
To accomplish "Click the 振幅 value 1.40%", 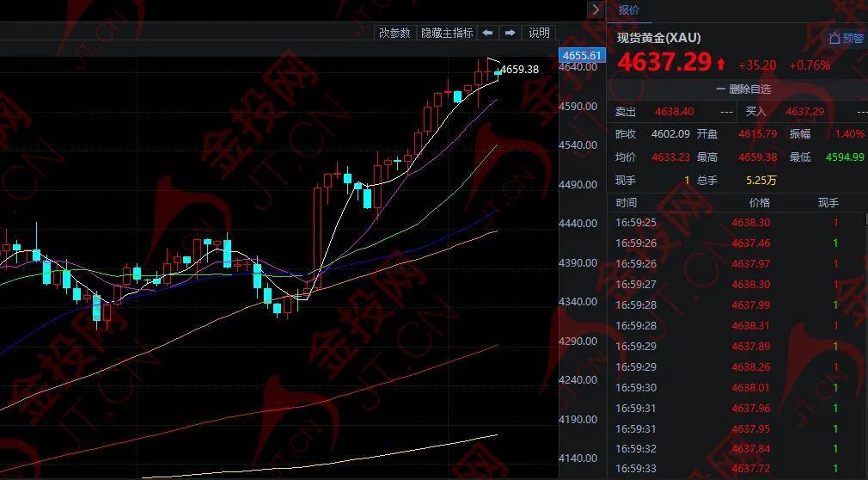I will (x=849, y=134).
